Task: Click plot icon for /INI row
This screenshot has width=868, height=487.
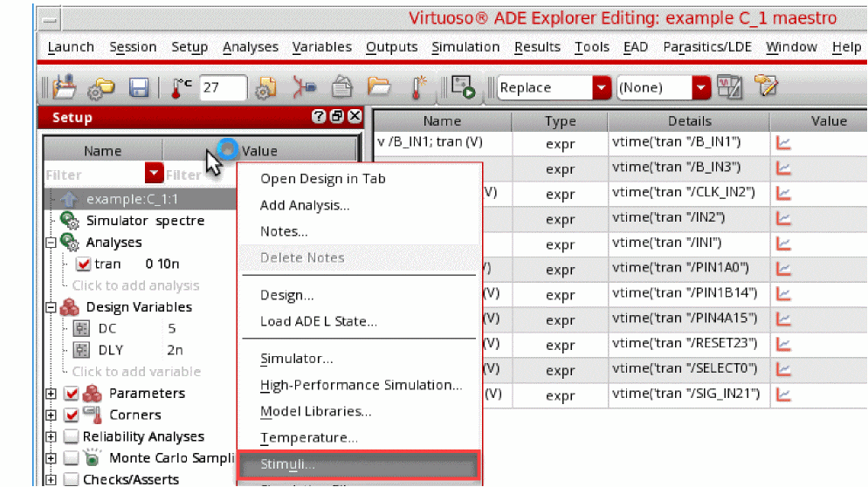Action: pyautogui.click(x=783, y=244)
